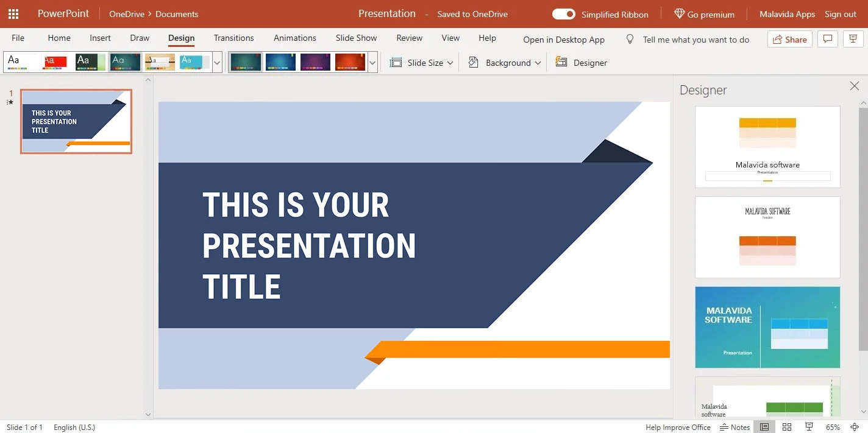The height and width of the screenshot is (433, 868).
Task: Open the File menu
Action: click(18, 38)
